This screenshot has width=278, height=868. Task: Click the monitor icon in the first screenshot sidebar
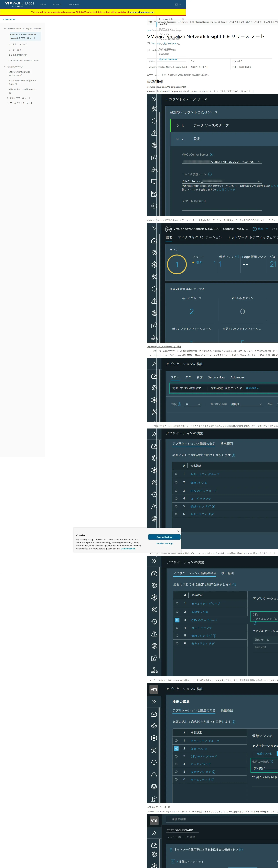pyautogui.click(x=154, y=182)
